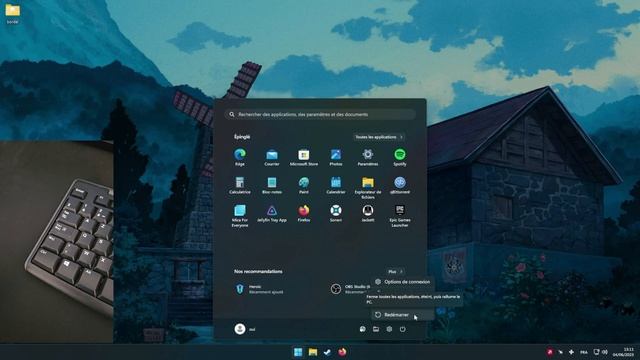Open the folder icon on desktop
Image resolution: width=640 pixels, height=360 pixels.
tap(12, 13)
